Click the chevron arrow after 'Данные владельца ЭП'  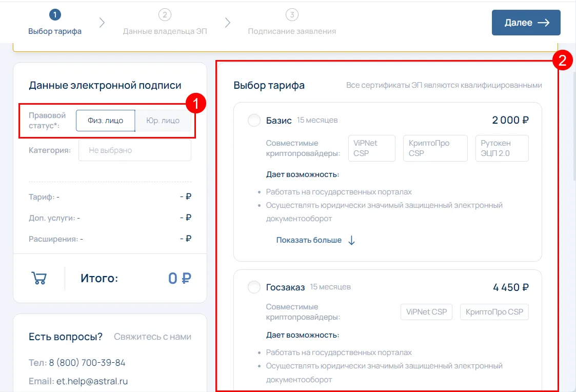click(x=228, y=23)
